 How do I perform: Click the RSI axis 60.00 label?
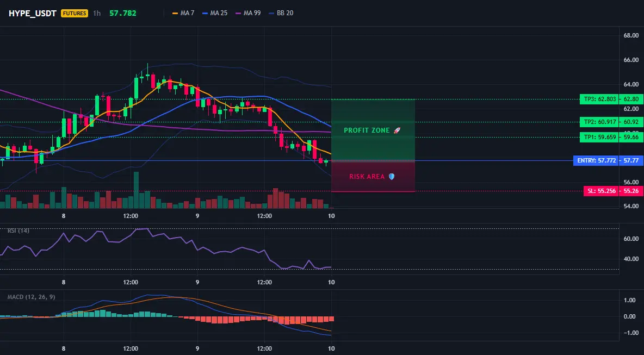[631, 239]
